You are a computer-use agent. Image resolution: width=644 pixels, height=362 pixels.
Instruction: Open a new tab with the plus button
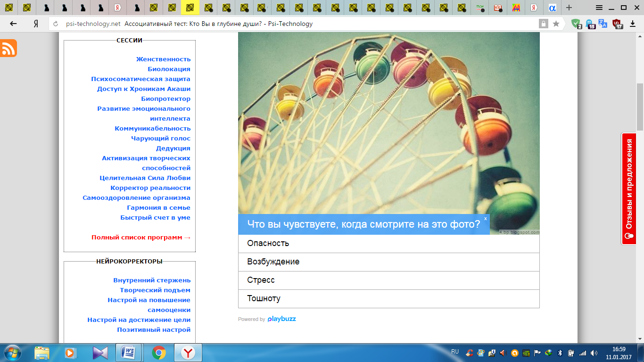pyautogui.click(x=569, y=8)
